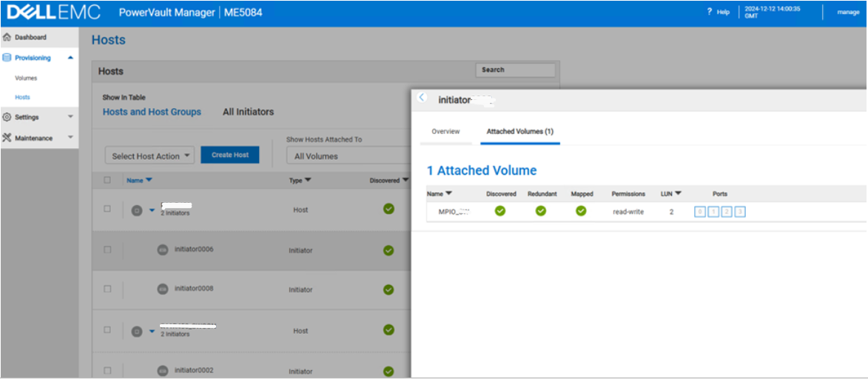Toggle the select-all checkbox in hosts header
The image size is (868, 379).
pyautogui.click(x=107, y=180)
